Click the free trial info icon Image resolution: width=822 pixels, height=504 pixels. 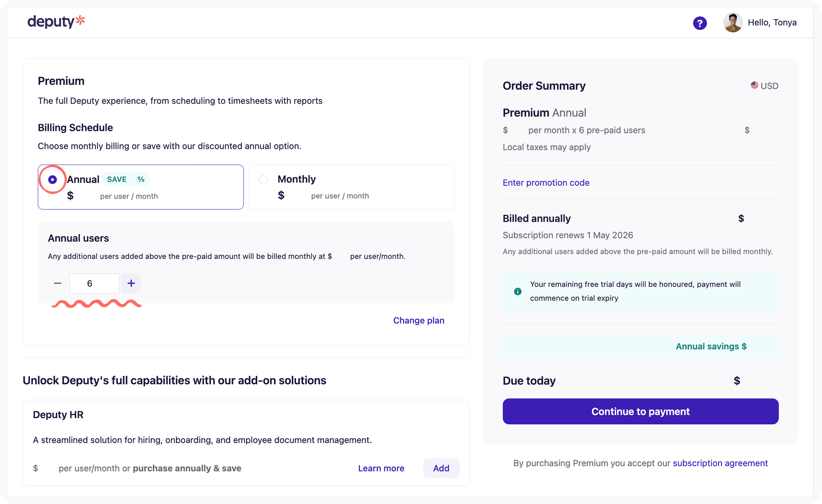pyautogui.click(x=518, y=291)
